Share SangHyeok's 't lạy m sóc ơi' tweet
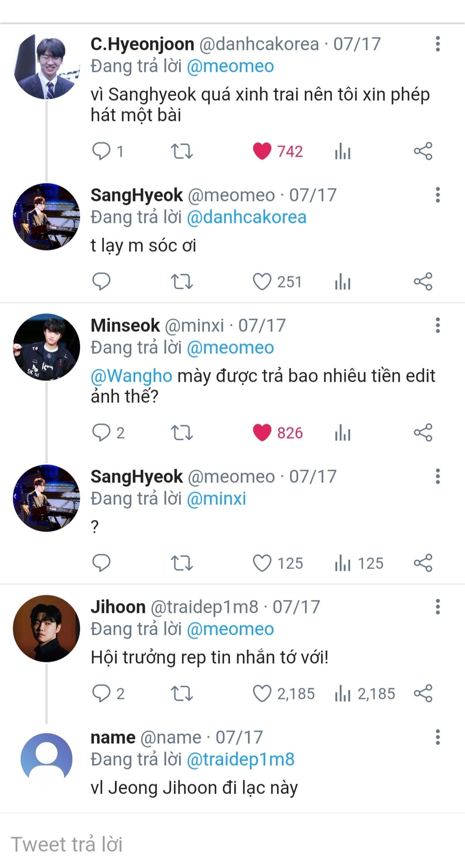This screenshot has height=868, width=465. point(423,282)
